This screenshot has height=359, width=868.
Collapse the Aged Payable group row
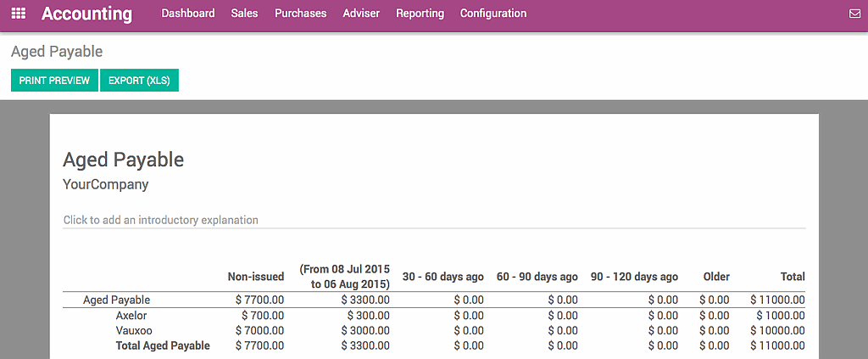coord(116,300)
